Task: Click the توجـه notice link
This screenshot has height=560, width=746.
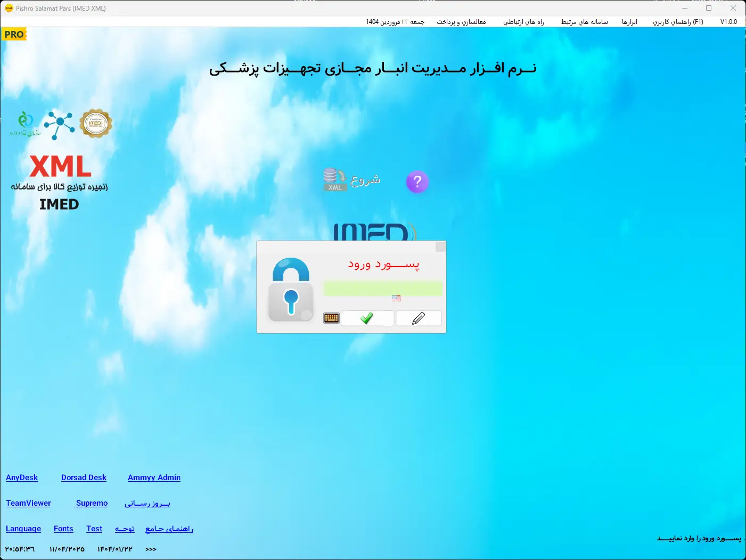Action: pyautogui.click(x=125, y=529)
